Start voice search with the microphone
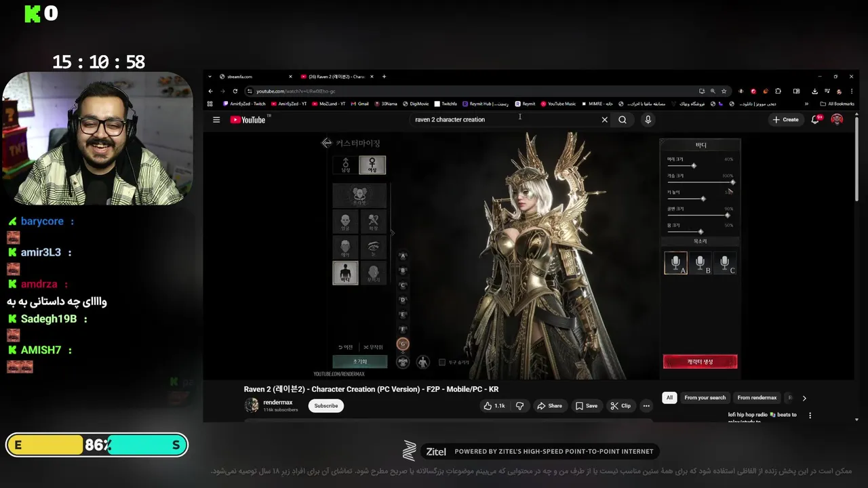This screenshot has height=488, width=868. (x=648, y=120)
